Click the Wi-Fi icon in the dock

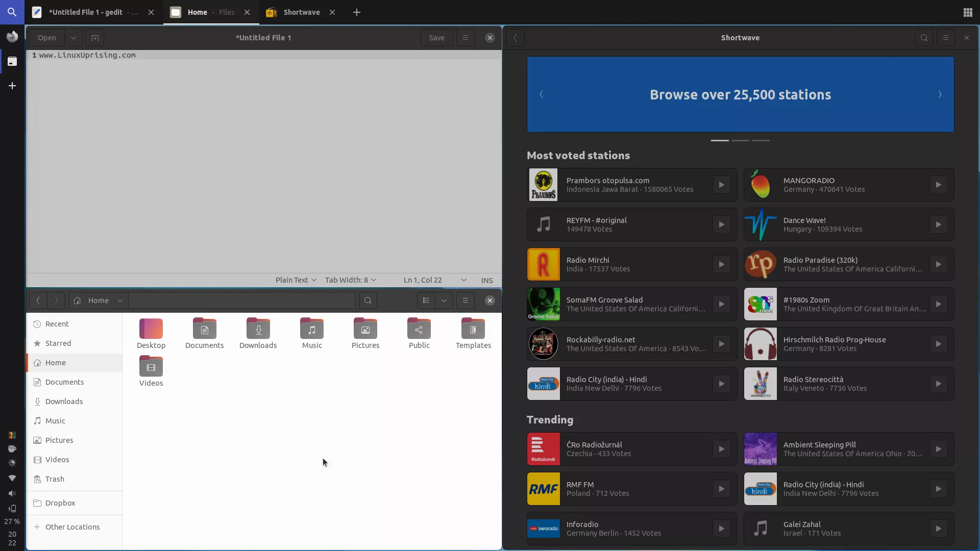(12, 478)
